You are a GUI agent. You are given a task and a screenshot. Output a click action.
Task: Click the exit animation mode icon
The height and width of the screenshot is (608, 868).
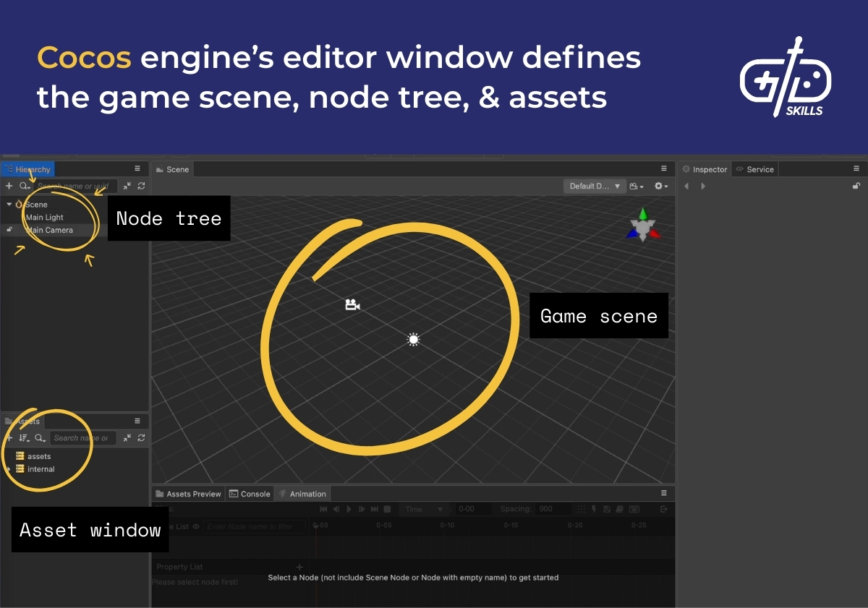point(663,509)
